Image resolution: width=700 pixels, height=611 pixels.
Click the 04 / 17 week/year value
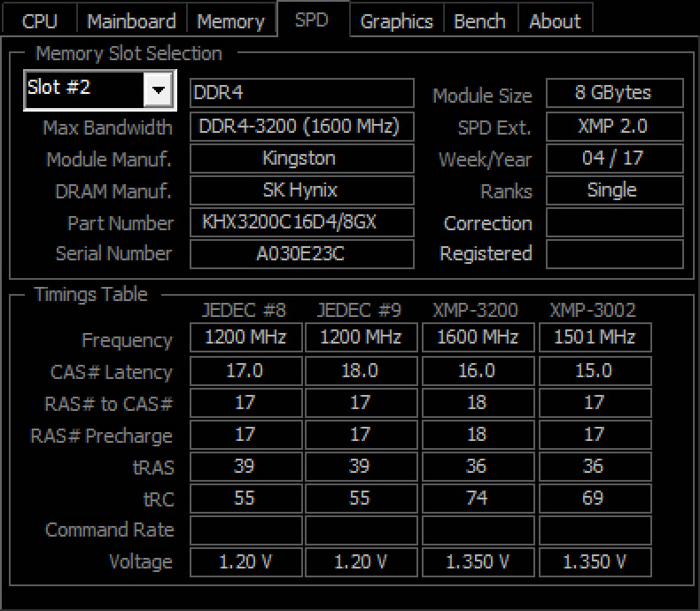click(614, 159)
